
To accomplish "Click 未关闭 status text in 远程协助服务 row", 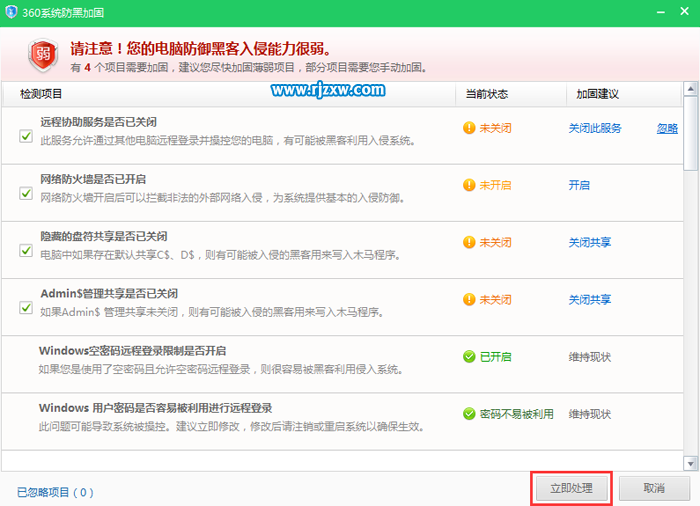I will [x=496, y=128].
